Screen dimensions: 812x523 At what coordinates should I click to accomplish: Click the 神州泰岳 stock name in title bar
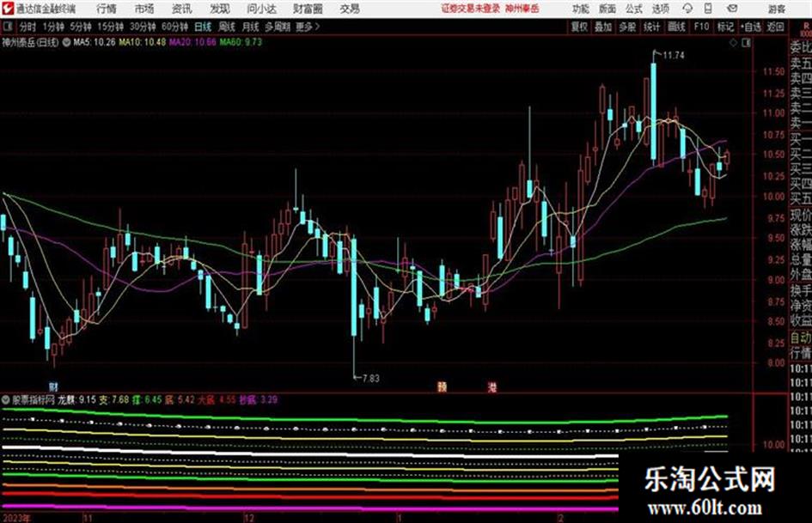pyautogui.click(x=522, y=9)
